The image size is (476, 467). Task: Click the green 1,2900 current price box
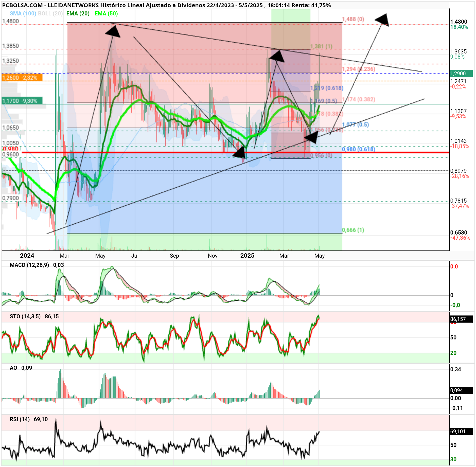click(x=461, y=74)
